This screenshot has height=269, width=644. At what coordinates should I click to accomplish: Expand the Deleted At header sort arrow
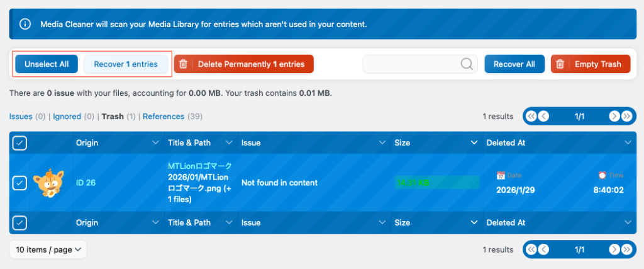tap(627, 143)
